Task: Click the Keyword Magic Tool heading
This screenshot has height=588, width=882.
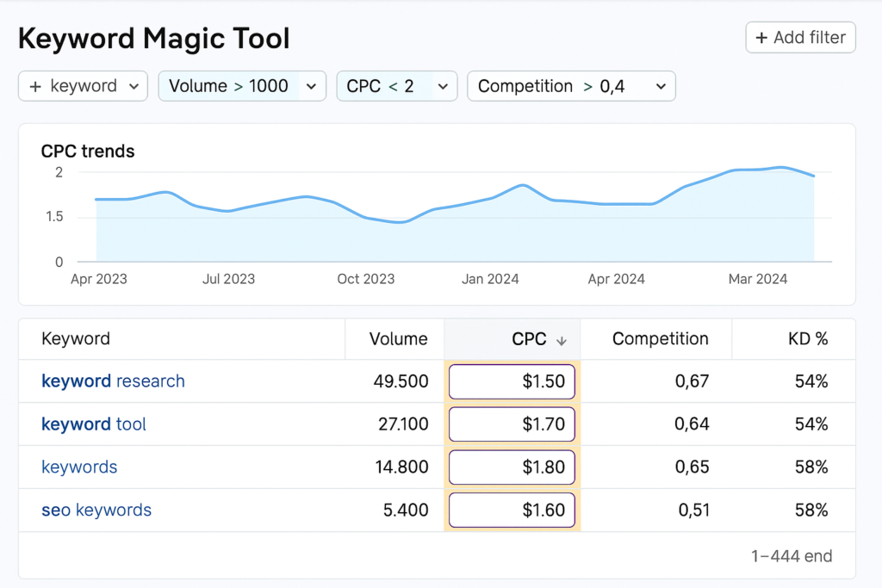Action: [x=153, y=39]
